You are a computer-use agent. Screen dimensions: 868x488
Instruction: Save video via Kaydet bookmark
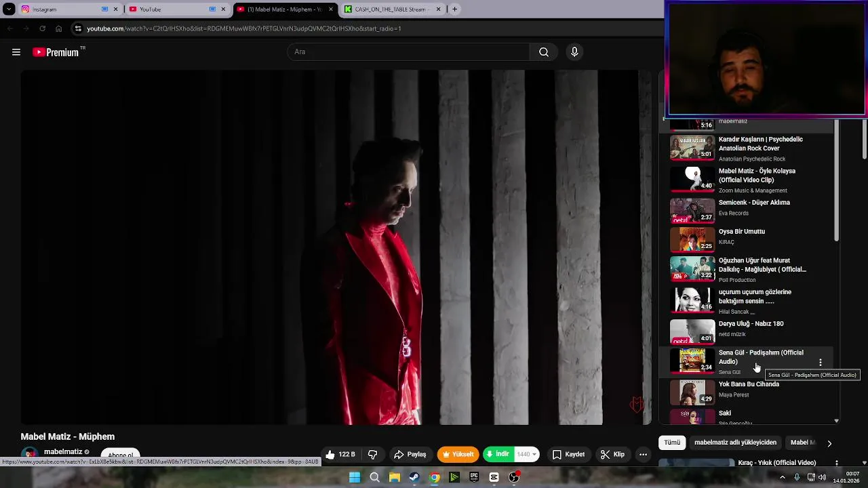pyautogui.click(x=568, y=454)
